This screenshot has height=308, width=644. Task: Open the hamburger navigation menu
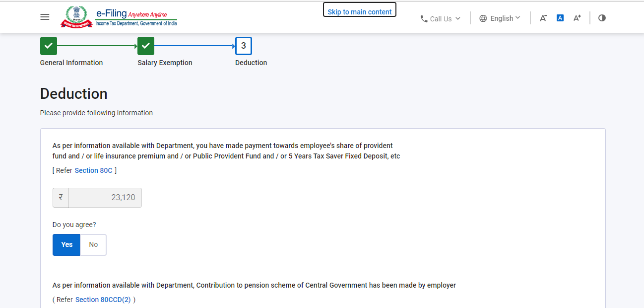click(x=45, y=17)
